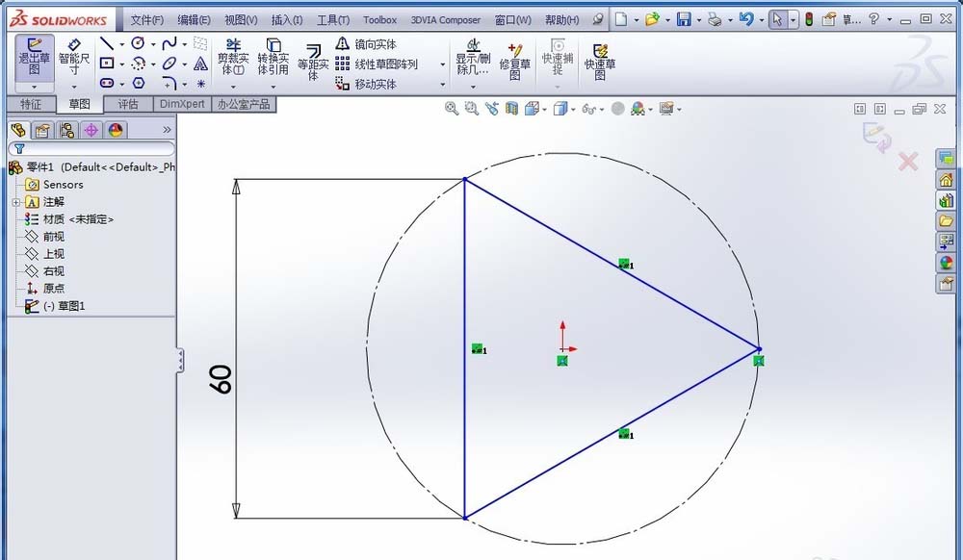Switch to the 特征 (Features) tab
Viewport: 963px width, 560px height.
(x=30, y=104)
